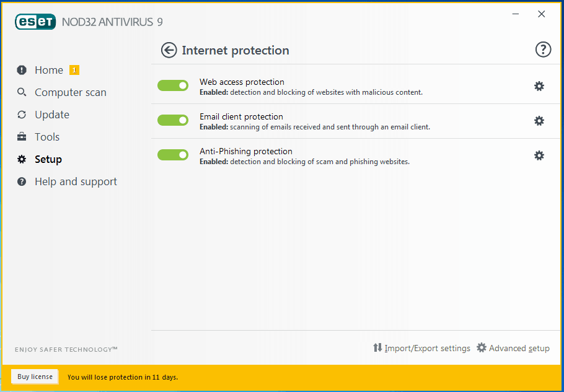Go to Computer scan section

tap(71, 92)
